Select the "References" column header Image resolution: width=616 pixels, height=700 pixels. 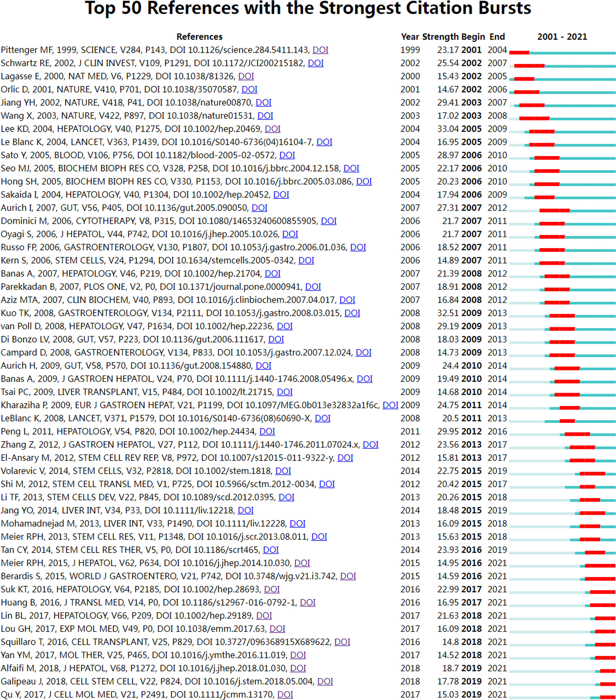[200, 37]
